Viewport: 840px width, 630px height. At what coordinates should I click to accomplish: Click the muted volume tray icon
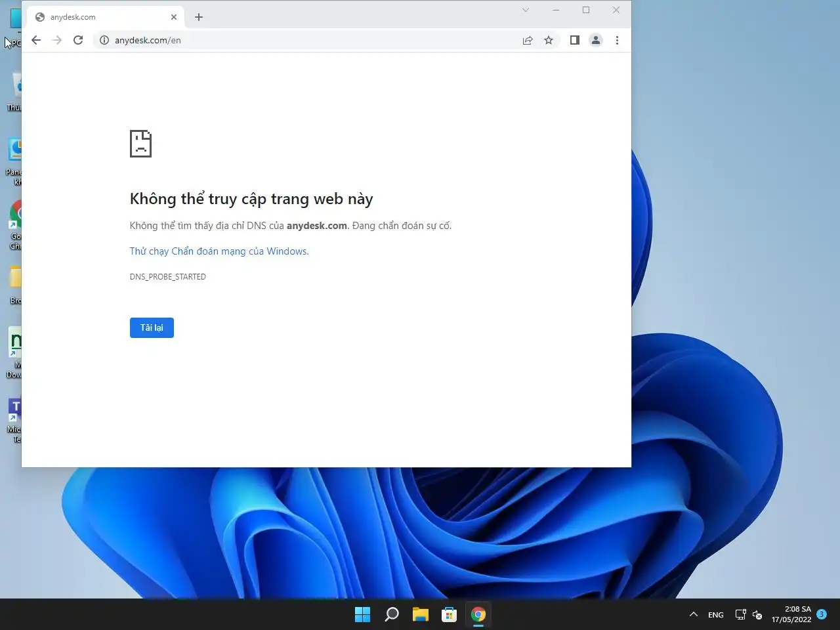(x=757, y=615)
